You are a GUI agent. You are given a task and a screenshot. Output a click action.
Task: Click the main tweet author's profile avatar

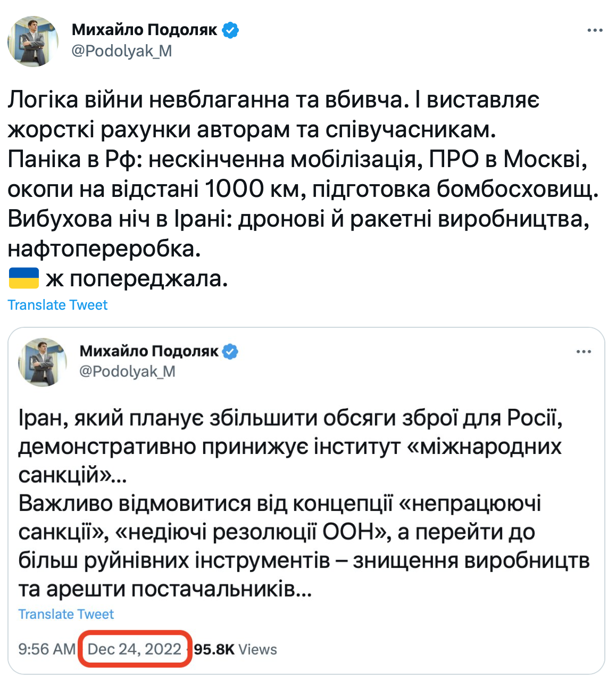[33, 41]
